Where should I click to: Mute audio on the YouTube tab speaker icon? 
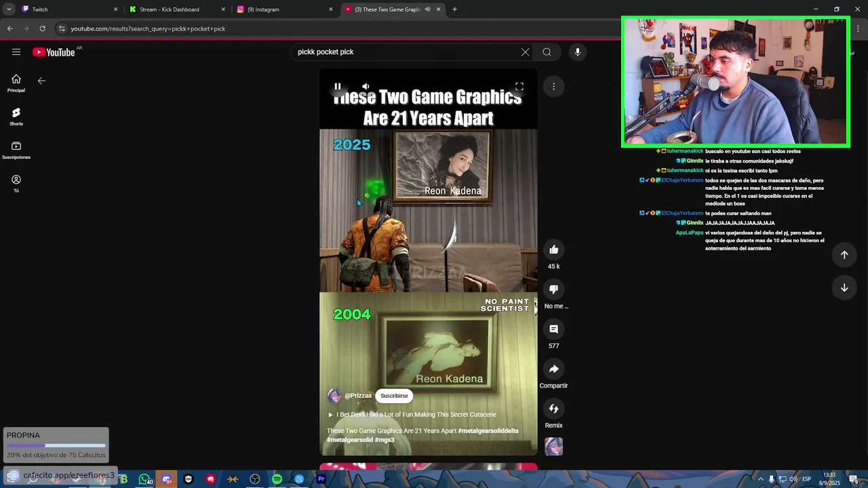coord(427,9)
